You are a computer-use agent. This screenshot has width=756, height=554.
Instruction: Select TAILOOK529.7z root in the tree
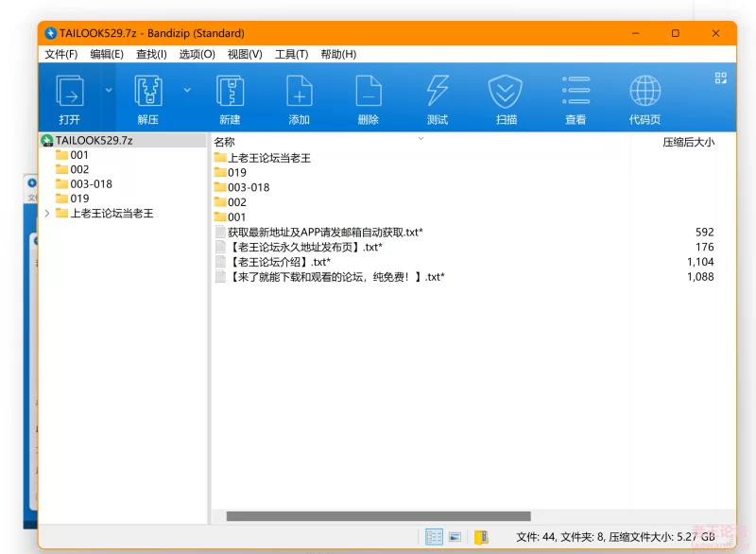(94, 140)
